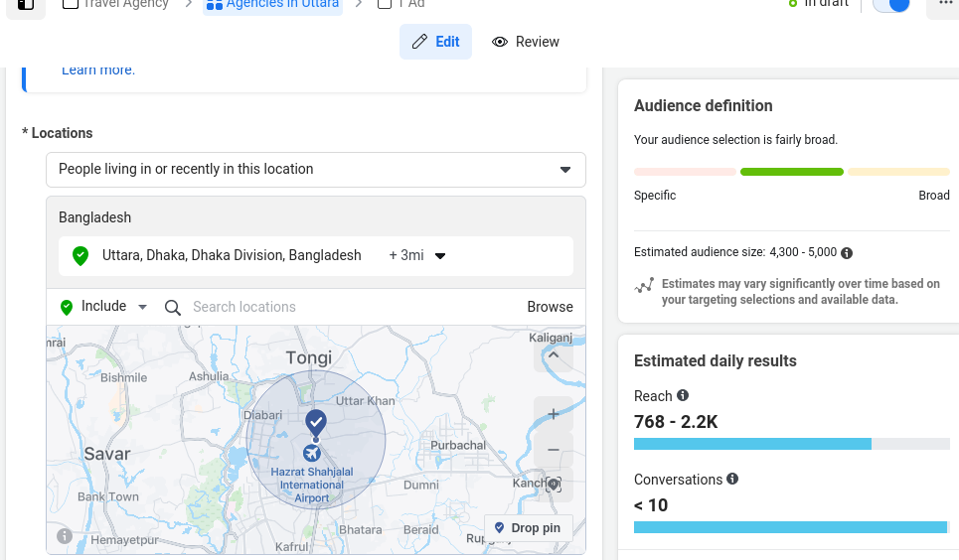Image resolution: width=959 pixels, height=560 pixels.
Task: Click the map info icon
Action: click(x=65, y=536)
